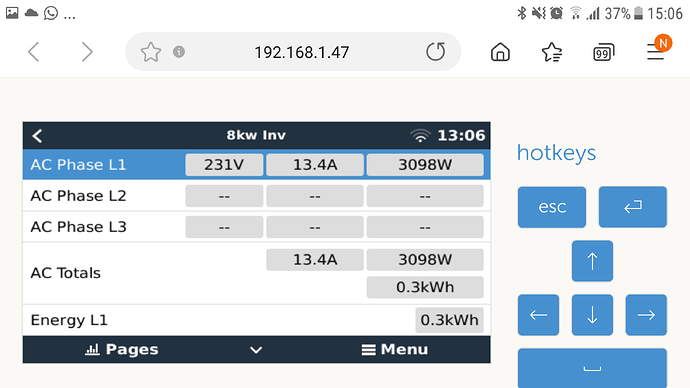Select the AC Totals row label
This screenshot has width=690, height=388.
tap(66, 273)
